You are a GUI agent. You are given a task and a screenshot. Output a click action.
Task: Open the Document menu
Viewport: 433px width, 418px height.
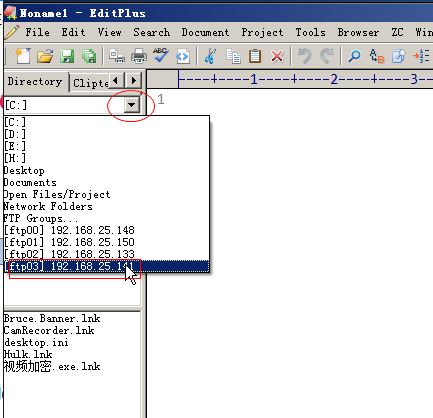(x=205, y=32)
